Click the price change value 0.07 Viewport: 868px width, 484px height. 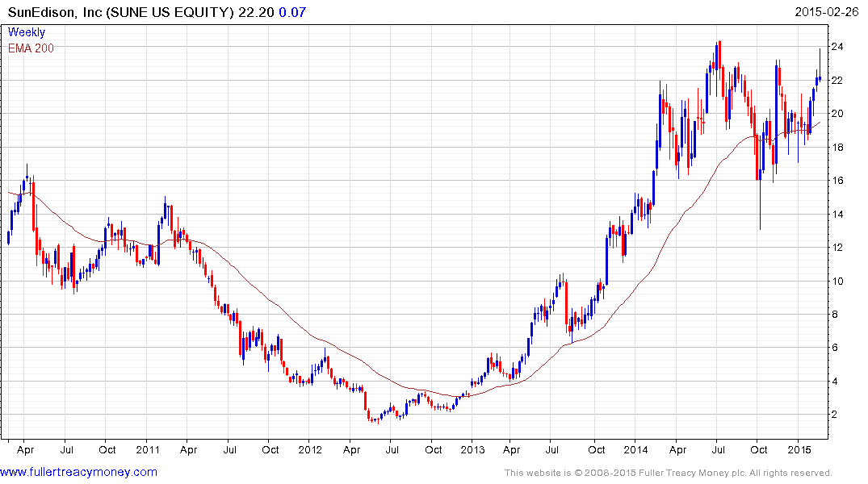point(292,12)
